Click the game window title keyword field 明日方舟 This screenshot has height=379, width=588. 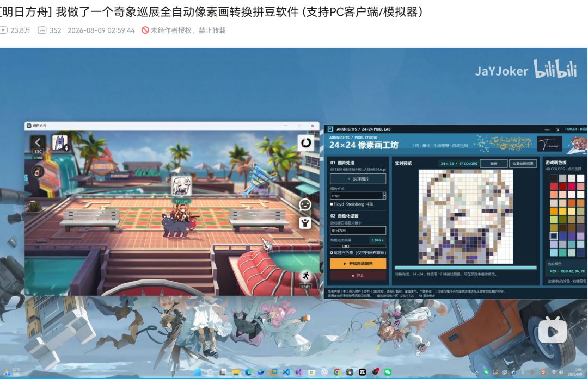[x=358, y=231]
